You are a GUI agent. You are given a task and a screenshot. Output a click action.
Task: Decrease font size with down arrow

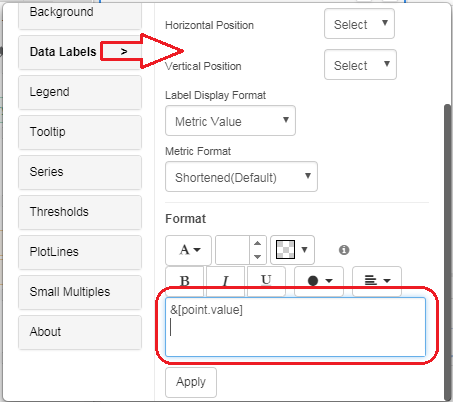tap(258, 257)
